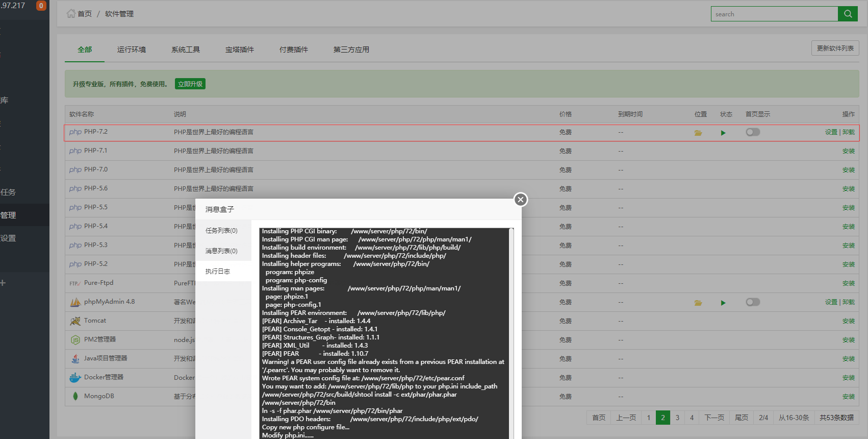This screenshot has width=868, height=439.
Task: Go to page 3 in pagination
Action: pyautogui.click(x=677, y=418)
